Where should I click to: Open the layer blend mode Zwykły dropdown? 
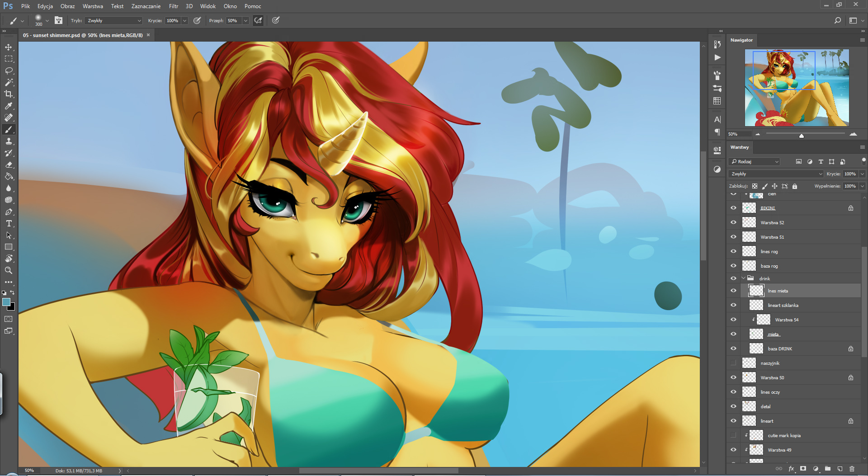pyautogui.click(x=776, y=174)
